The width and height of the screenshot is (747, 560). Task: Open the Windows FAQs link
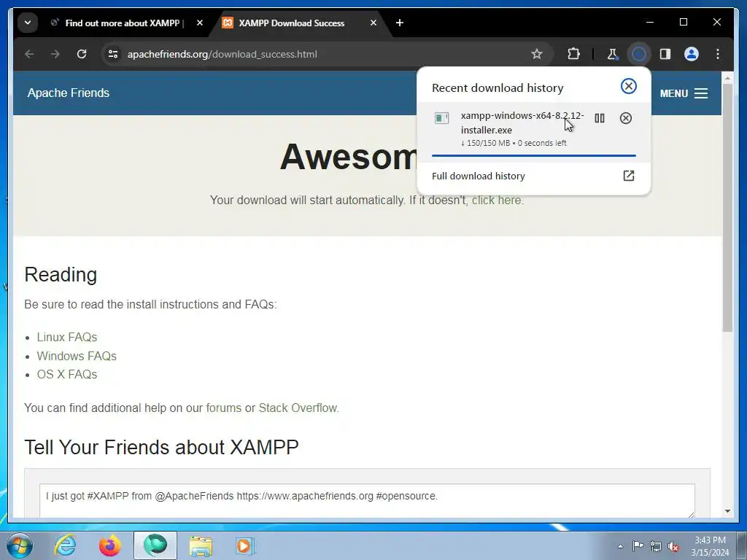coord(77,356)
